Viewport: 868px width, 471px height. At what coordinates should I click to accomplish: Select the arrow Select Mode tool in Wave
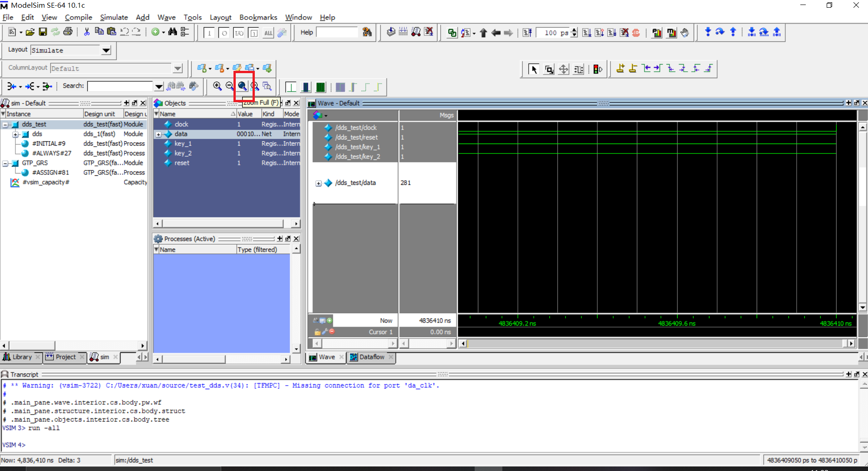click(x=534, y=69)
